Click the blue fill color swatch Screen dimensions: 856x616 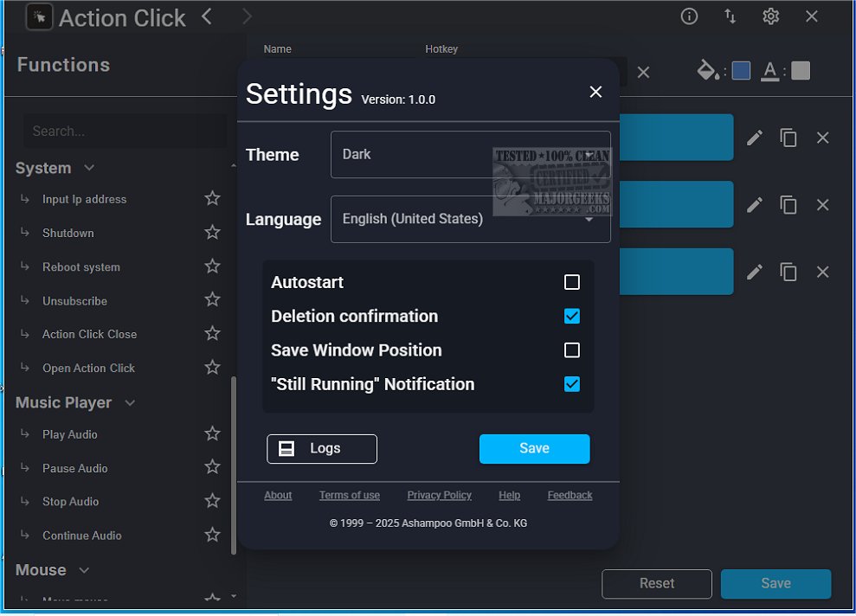click(741, 71)
